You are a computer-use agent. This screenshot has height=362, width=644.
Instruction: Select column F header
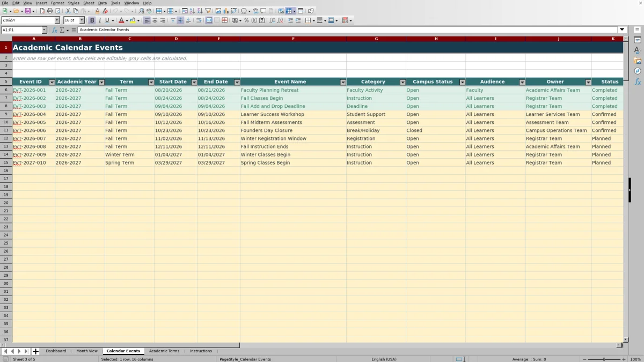[293, 39]
